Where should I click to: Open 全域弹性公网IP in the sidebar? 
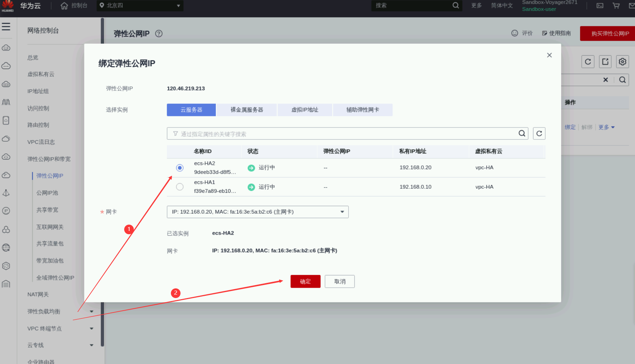[x=55, y=278]
